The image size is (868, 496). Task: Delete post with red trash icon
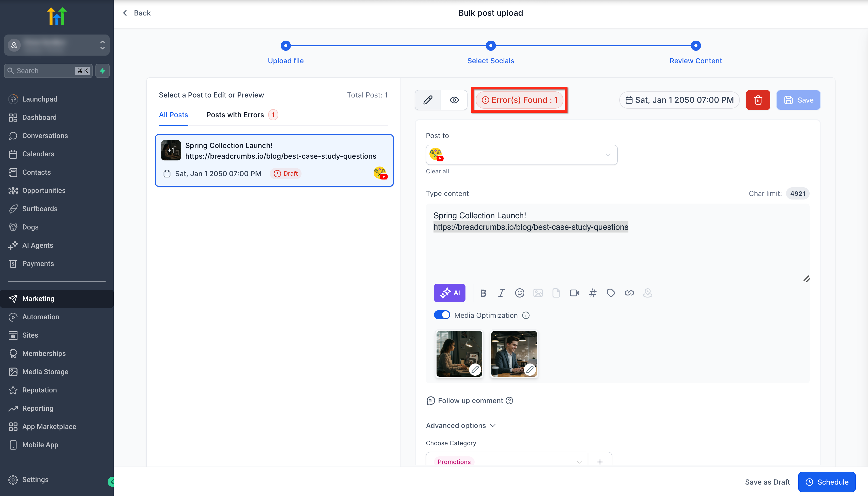pos(758,100)
